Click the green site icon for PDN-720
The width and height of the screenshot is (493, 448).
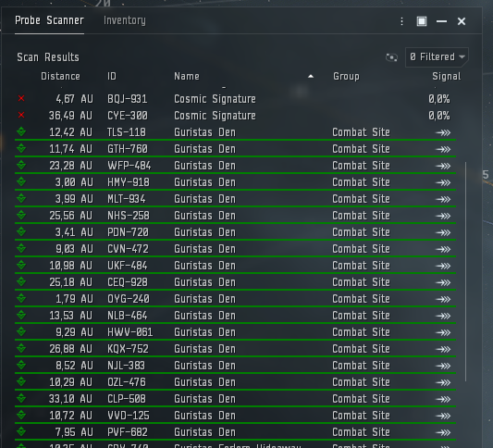(21, 231)
